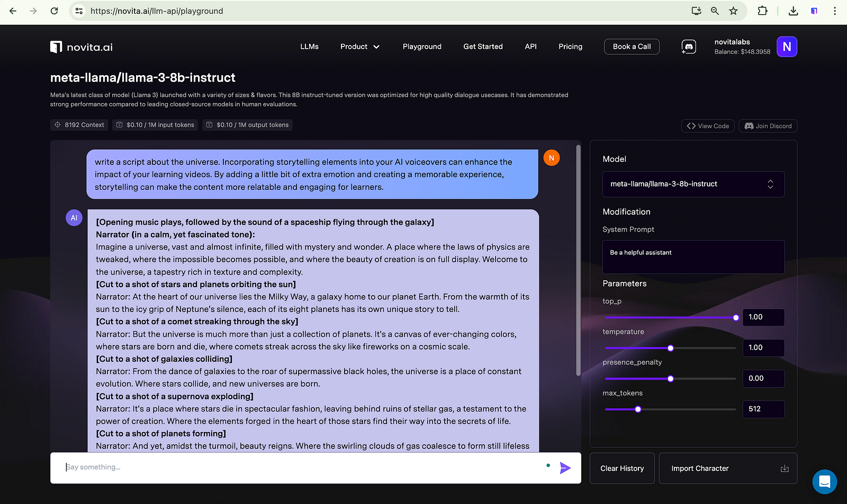Click the View Code button
This screenshot has height=504, width=847.
coord(708,126)
